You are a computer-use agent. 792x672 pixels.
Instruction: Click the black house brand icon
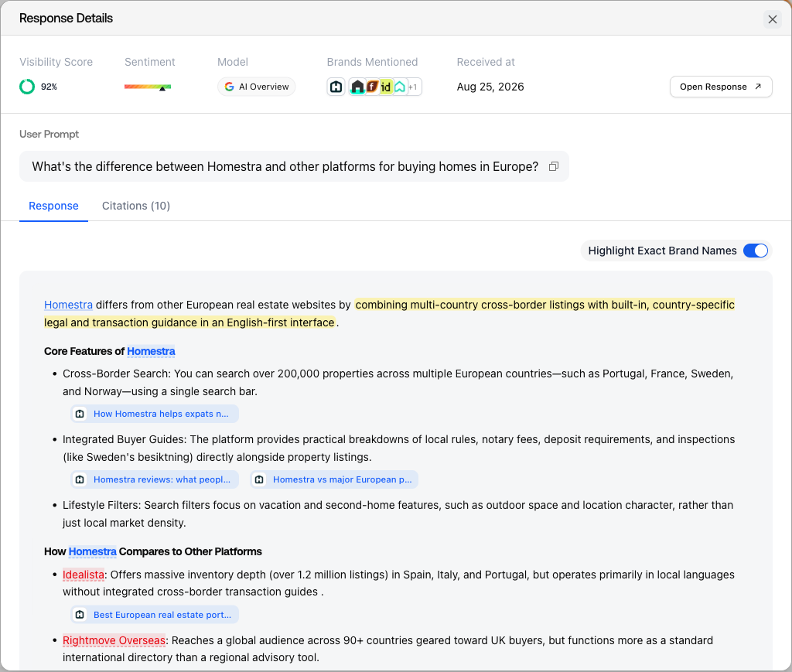coord(357,87)
